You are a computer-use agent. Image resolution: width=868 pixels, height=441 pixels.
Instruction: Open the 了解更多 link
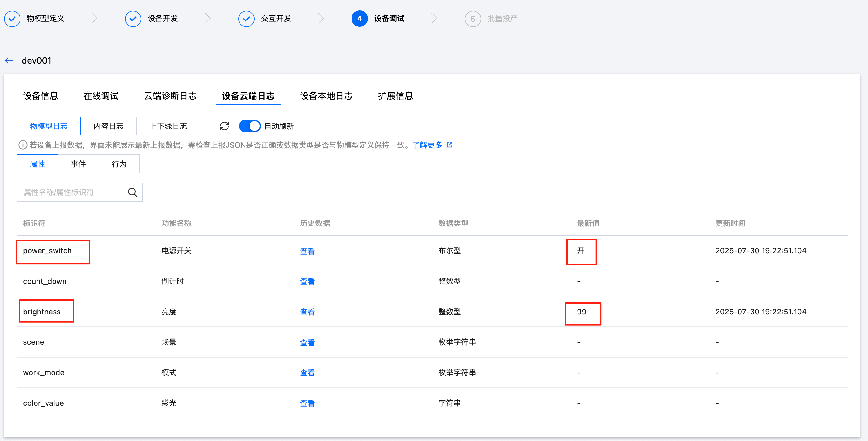click(x=427, y=145)
